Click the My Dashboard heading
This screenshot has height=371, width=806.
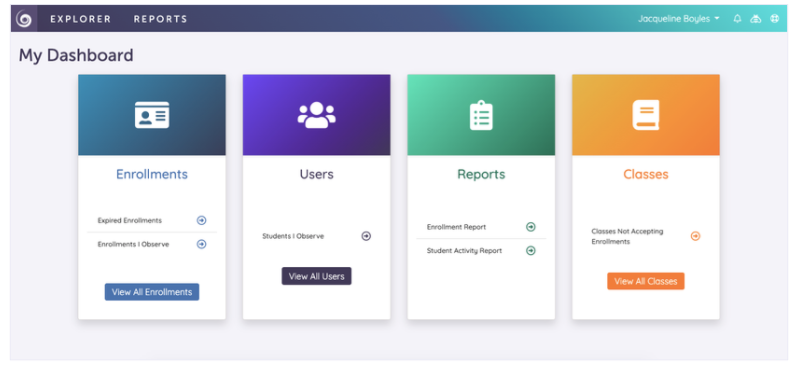point(76,55)
